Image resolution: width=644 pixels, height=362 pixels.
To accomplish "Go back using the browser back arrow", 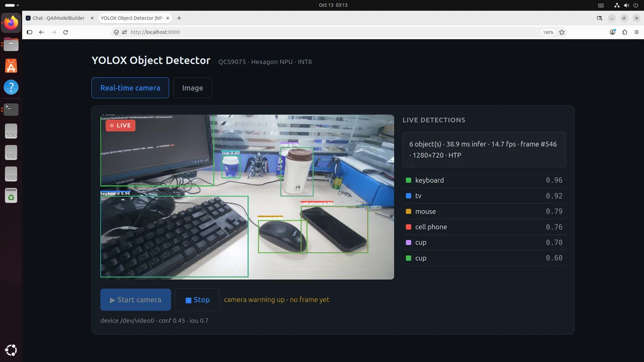I will [x=41, y=32].
